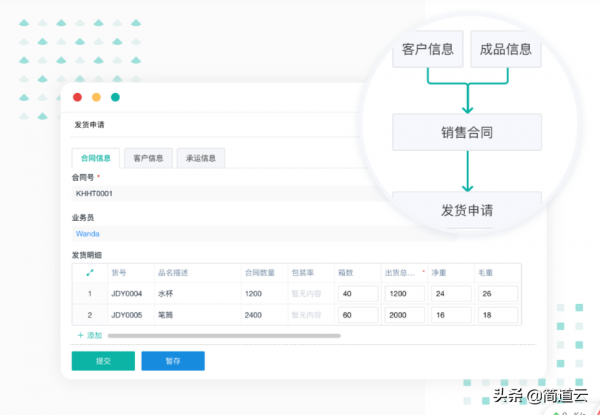Click the 出货总数 input showing 2000
The width and height of the screenshot is (600, 415).
[403, 314]
